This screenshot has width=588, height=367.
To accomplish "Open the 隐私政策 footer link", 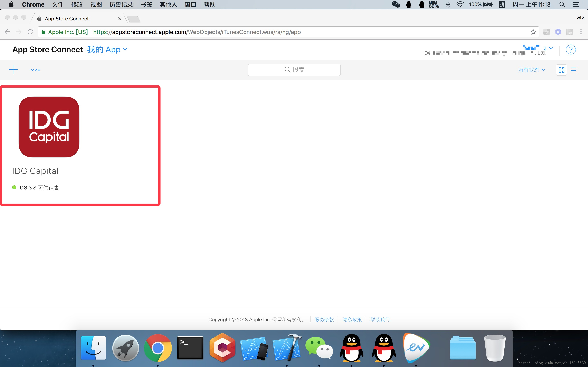I will click(352, 319).
